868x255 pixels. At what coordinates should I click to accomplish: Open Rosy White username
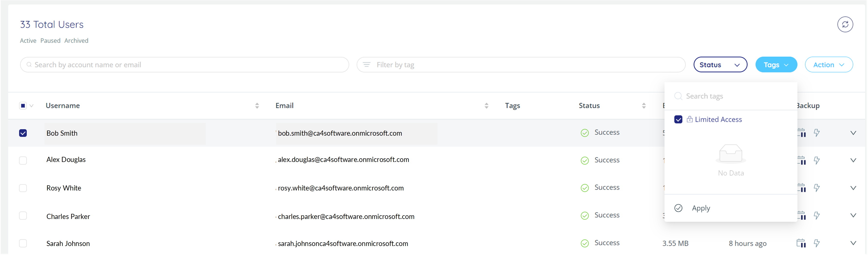[x=64, y=188]
